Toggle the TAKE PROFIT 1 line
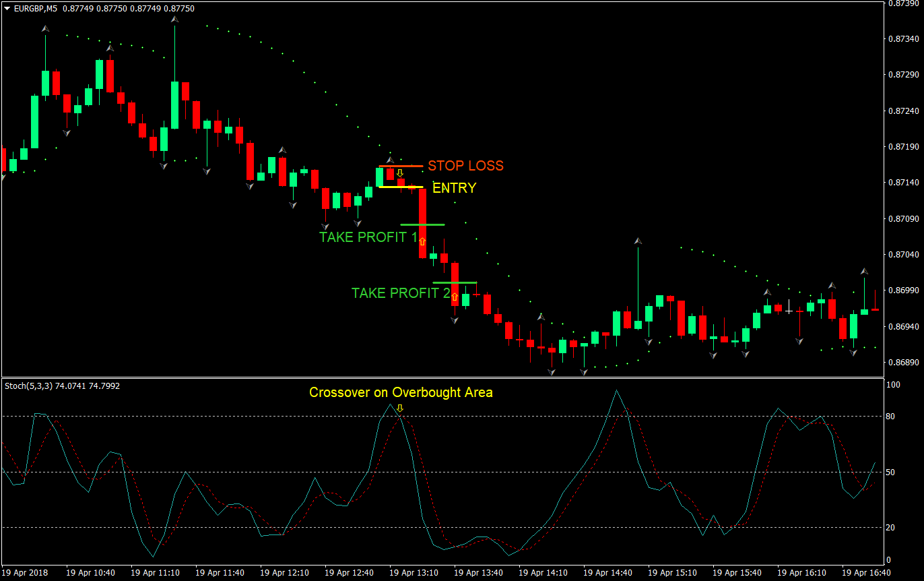 pos(422,223)
